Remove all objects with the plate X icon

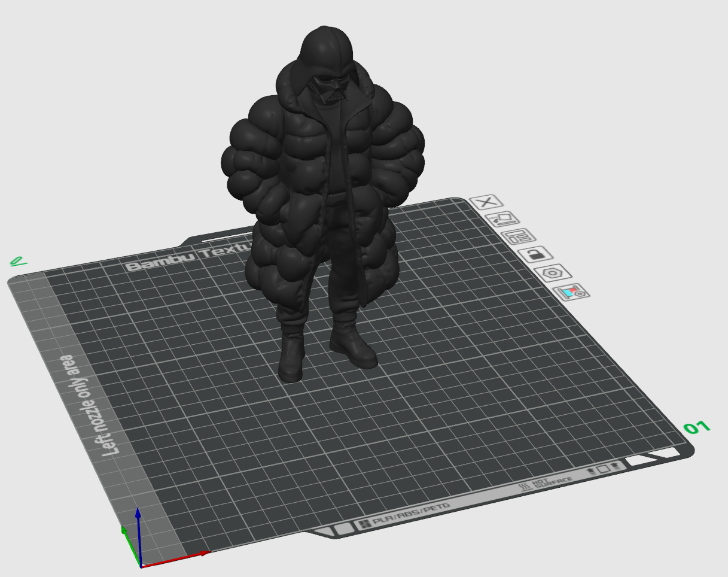[486, 202]
